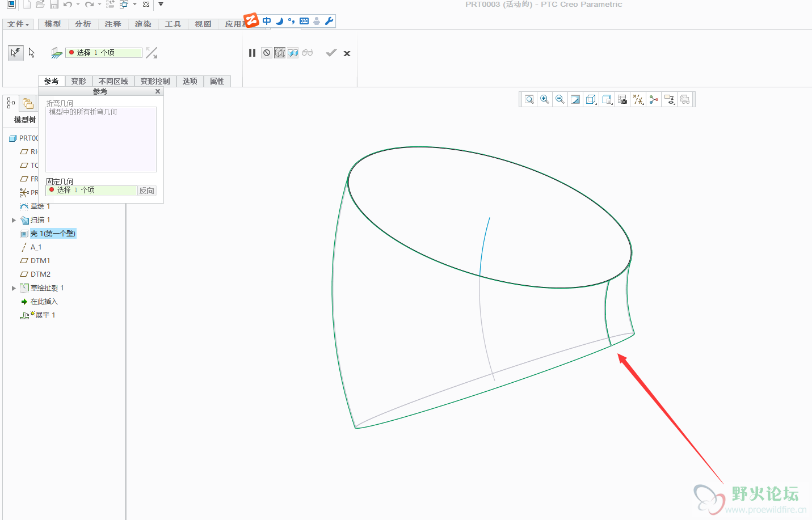Open the 选项 dashboard tab

pos(190,81)
